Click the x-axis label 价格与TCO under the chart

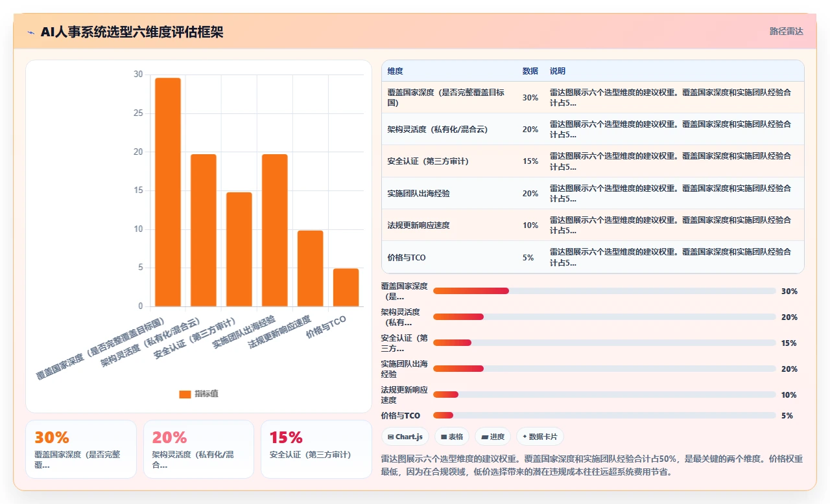[326, 327]
